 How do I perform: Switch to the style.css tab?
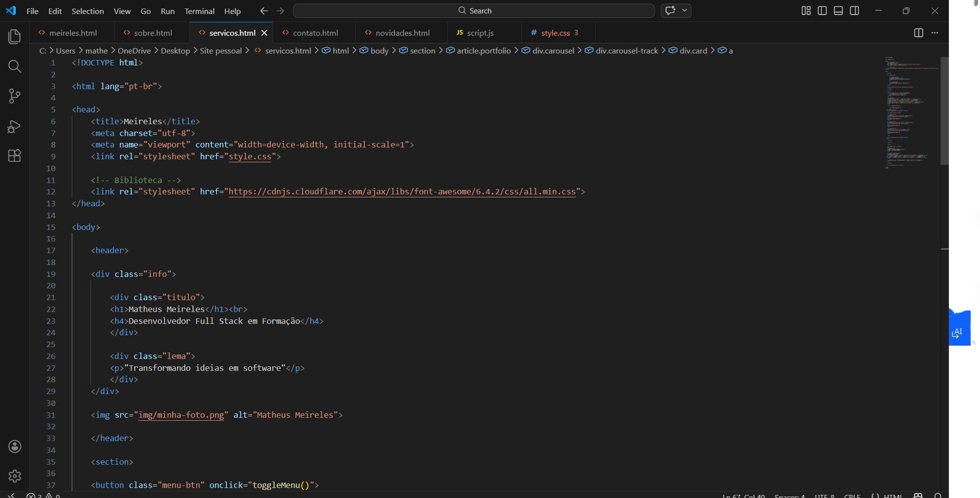pyautogui.click(x=555, y=33)
